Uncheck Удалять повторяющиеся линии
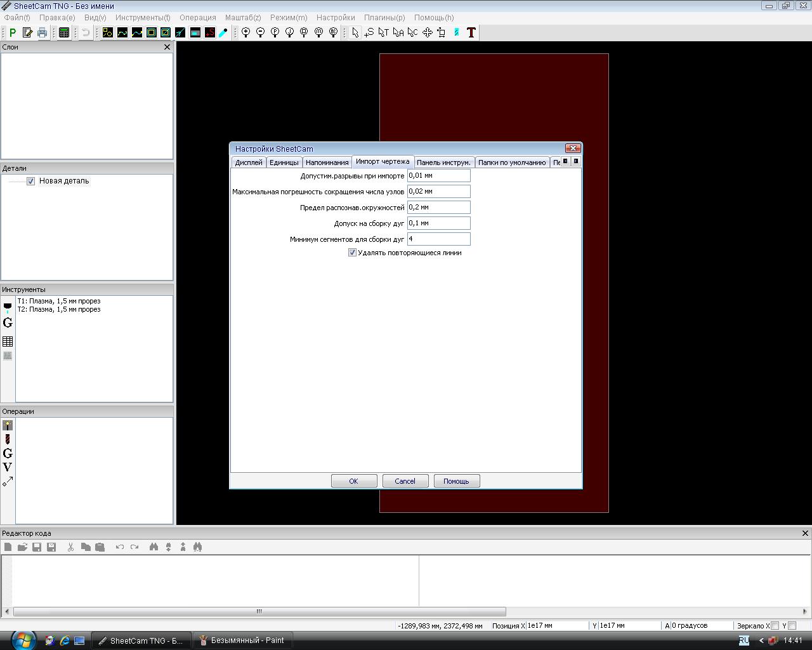812x650 pixels. click(352, 253)
